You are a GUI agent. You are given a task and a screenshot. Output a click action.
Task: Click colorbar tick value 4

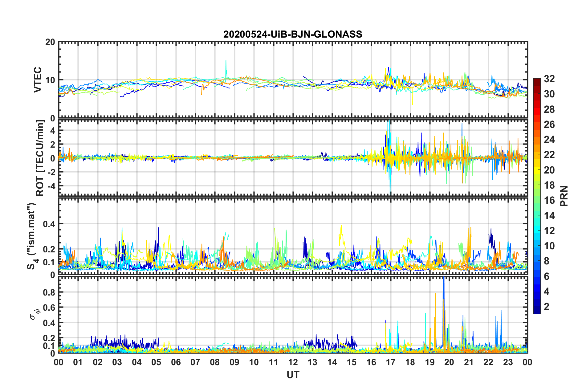click(547, 292)
